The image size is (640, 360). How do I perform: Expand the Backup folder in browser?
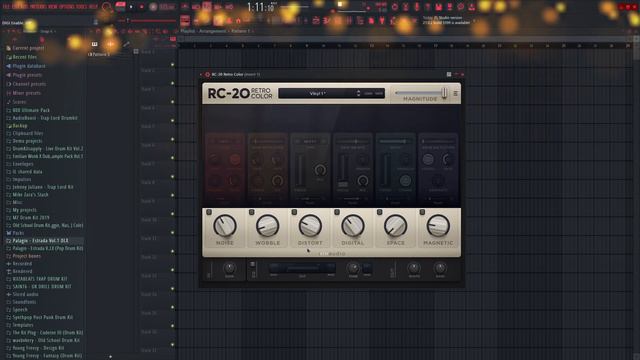pos(17,126)
